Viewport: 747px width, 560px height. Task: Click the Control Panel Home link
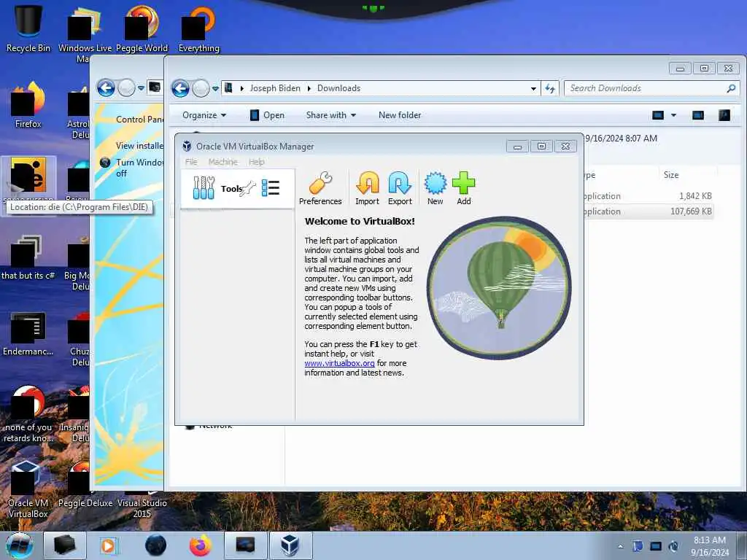point(139,120)
